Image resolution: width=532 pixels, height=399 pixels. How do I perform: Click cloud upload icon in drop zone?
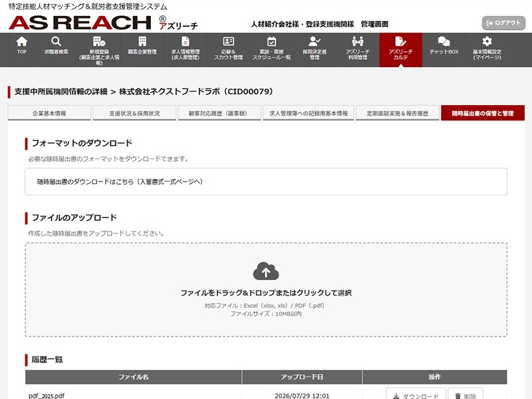pos(266,271)
